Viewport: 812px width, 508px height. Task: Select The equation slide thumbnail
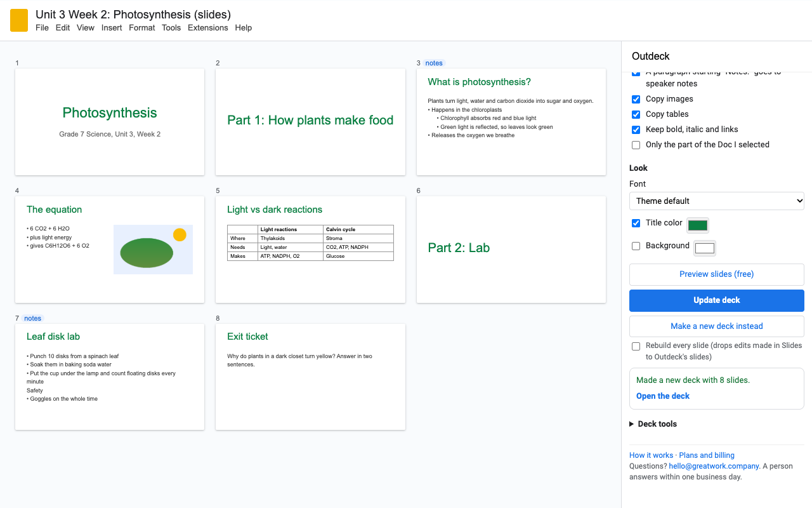(110, 250)
